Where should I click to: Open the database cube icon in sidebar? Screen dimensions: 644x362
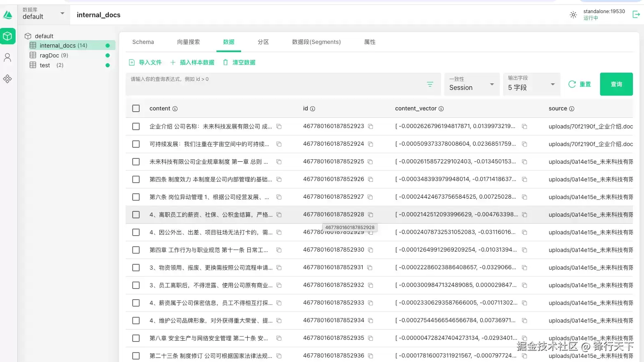click(x=7, y=36)
